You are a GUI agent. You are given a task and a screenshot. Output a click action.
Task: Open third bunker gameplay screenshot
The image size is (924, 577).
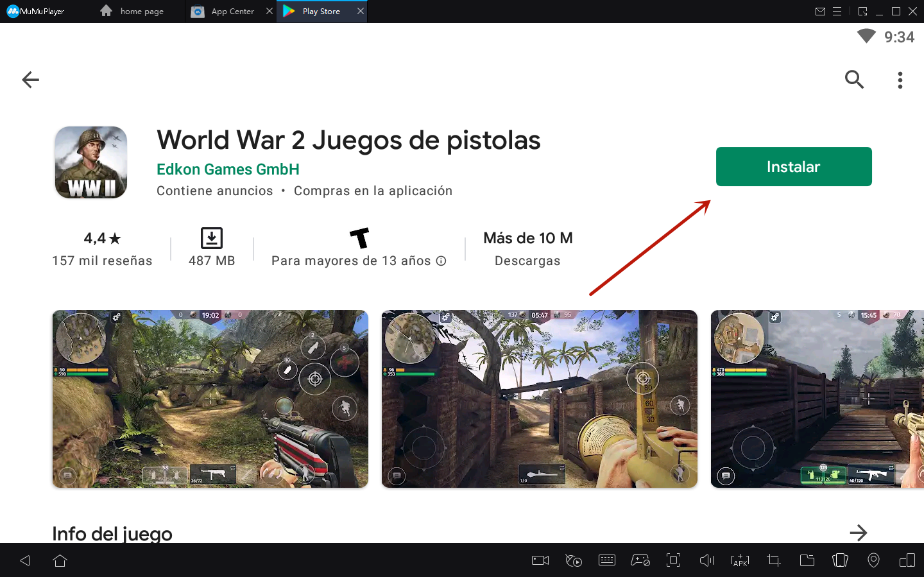point(817,399)
